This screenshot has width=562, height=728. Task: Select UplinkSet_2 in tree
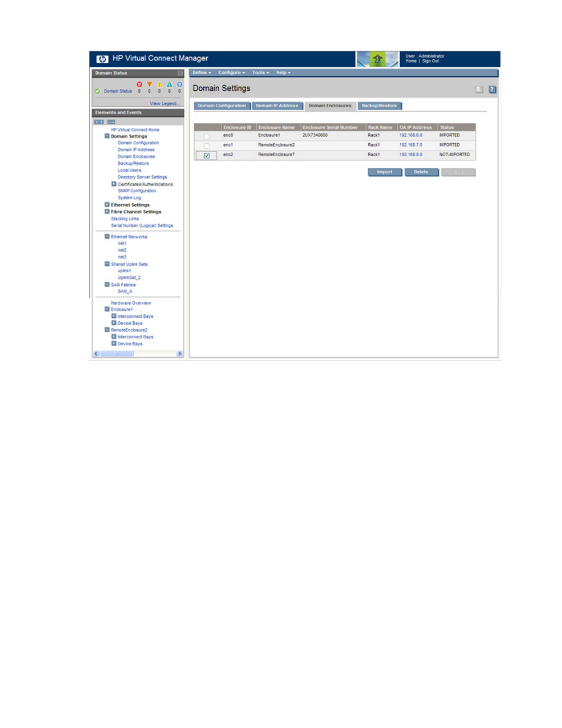pyautogui.click(x=129, y=278)
